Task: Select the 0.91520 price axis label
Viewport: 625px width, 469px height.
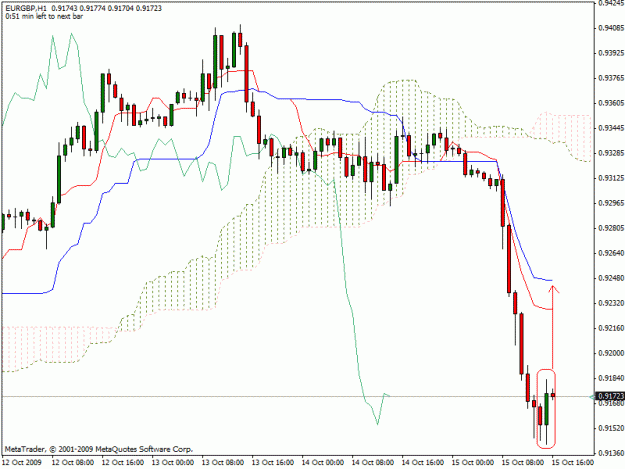Action: (611, 428)
